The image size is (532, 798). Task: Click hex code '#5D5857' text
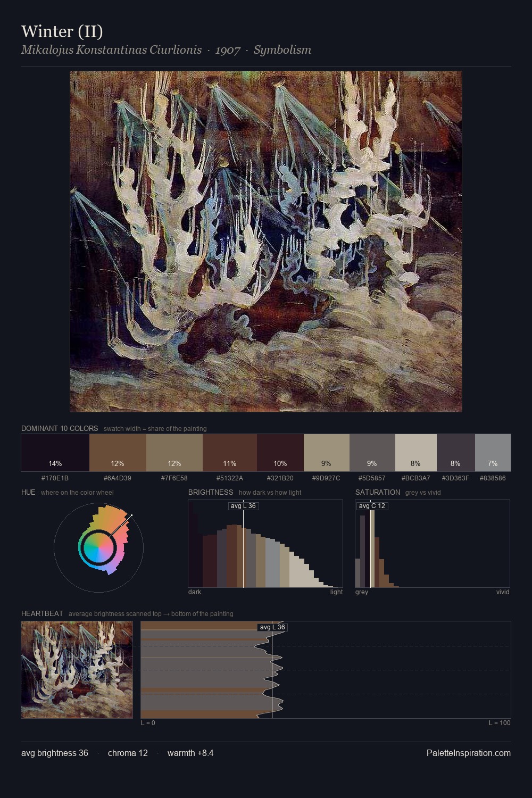pos(372,478)
